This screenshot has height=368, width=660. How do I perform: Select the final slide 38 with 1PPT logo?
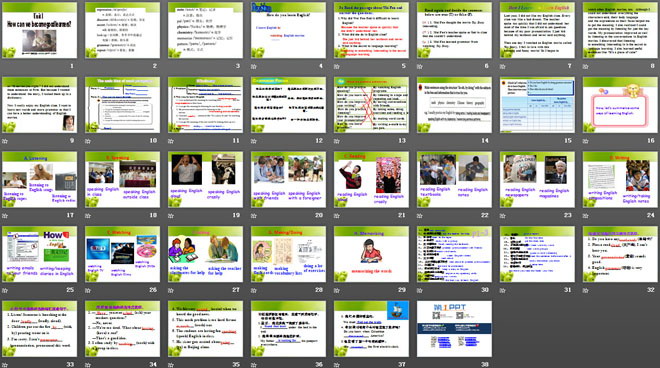454,329
